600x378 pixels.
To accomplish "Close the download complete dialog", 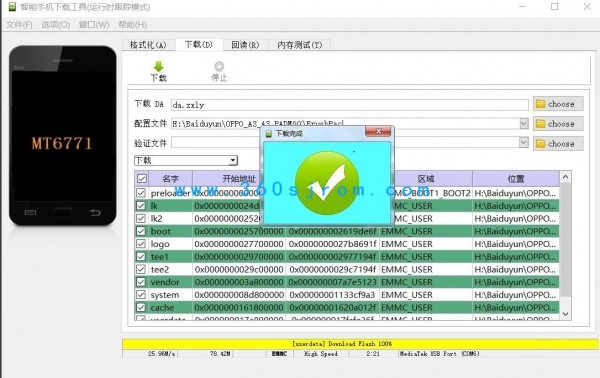I will [x=378, y=131].
